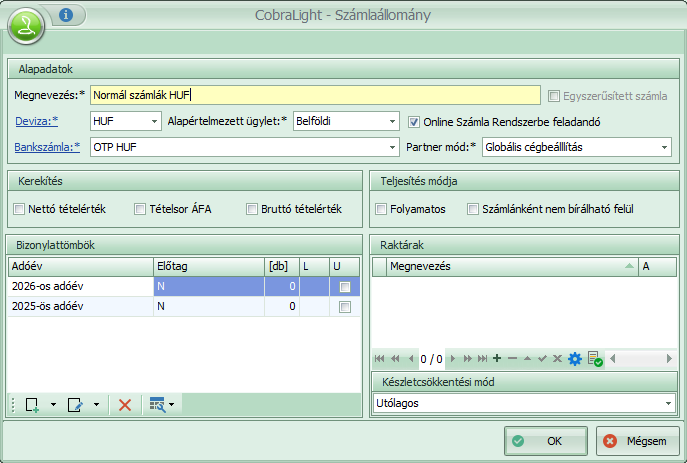Check the U box for 2026-os adóév row
The width and height of the screenshot is (687, 463).
pos(345,287)
